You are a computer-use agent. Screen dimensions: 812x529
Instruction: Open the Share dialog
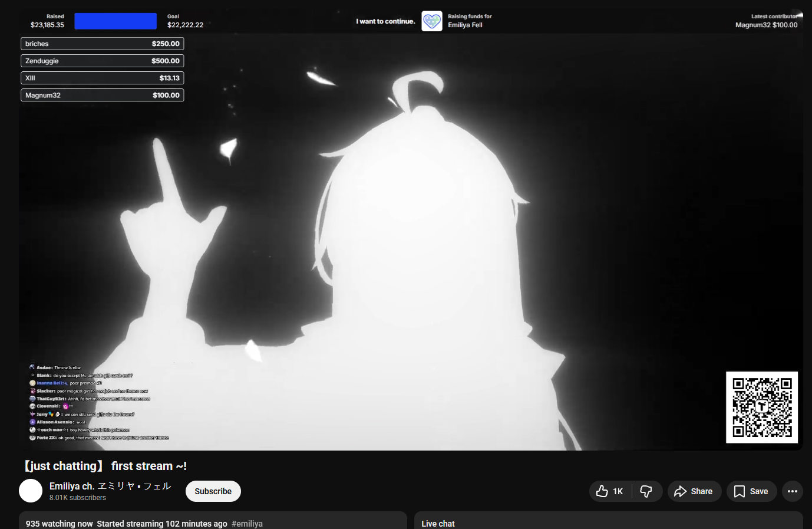[x=694, y=491]
